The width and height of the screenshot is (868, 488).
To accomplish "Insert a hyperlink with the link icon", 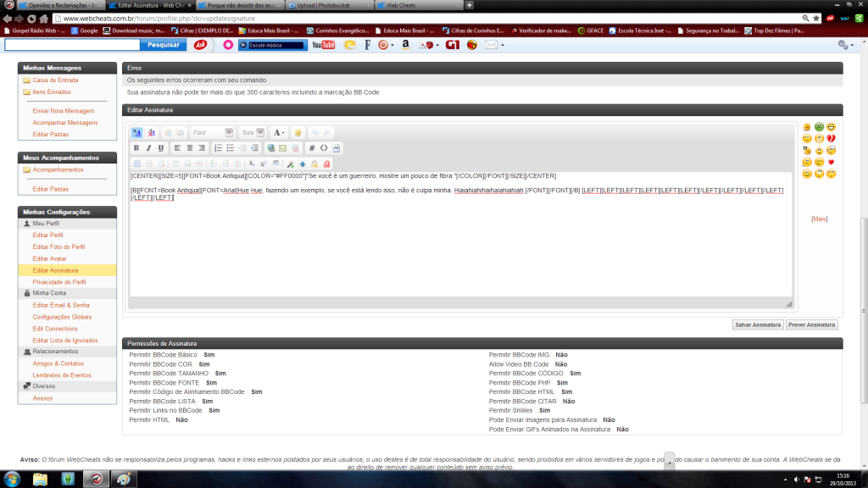I will coord(270,148).
